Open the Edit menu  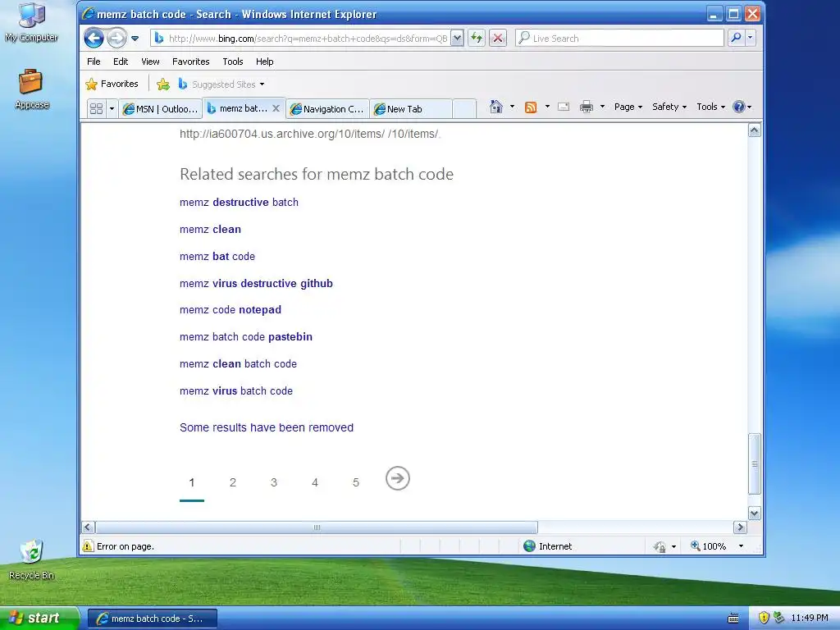coord(121,62)
